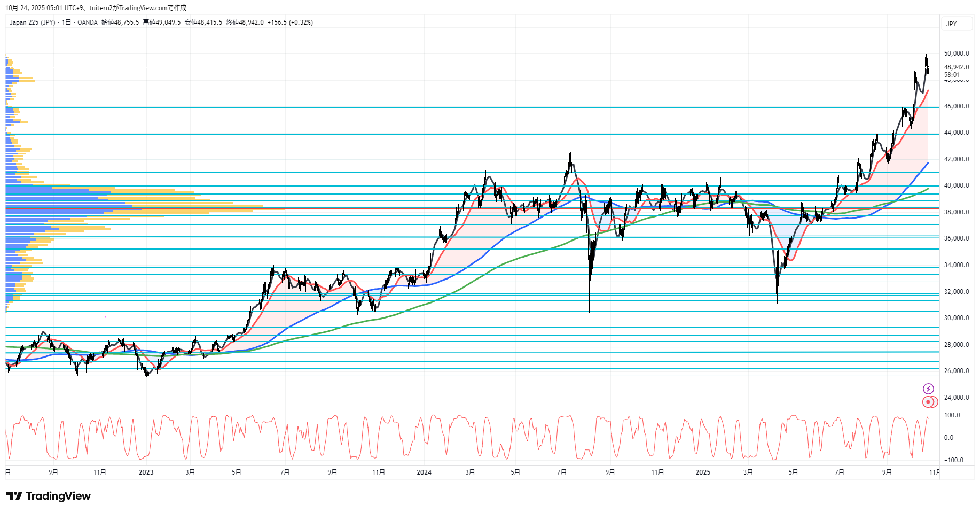
Task: Click the 26,000.0 price axis label
Action: [956, 371]
